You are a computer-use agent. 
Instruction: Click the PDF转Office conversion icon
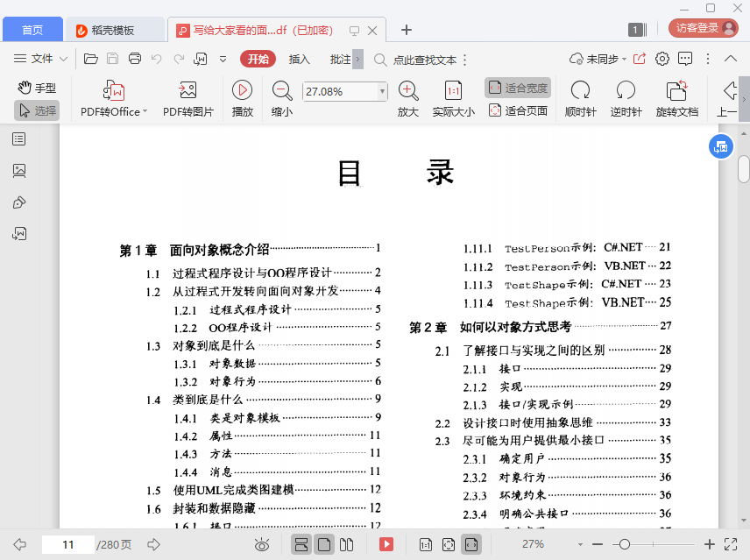(114, 91)
